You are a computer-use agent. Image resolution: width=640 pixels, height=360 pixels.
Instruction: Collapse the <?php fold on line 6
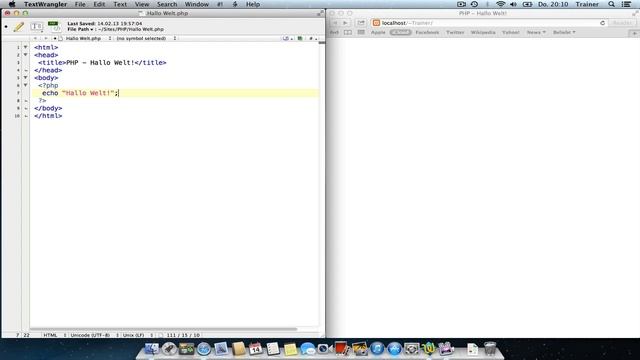click(x=25, y=85)
